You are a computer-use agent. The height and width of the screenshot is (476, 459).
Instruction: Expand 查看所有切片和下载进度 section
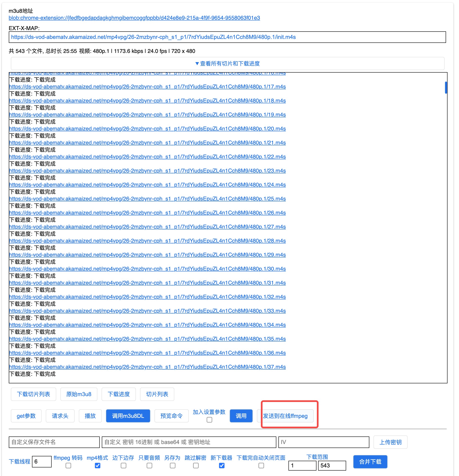point(227,64)
